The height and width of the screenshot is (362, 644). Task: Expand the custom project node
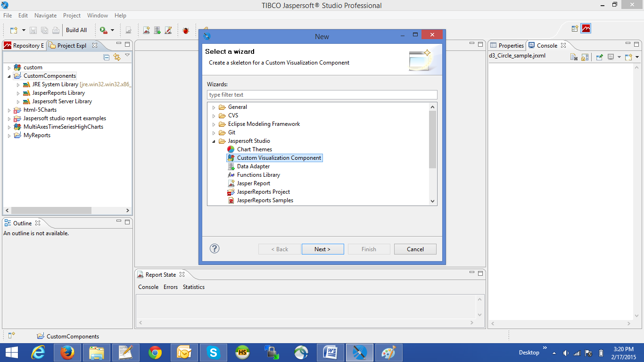tap(9, 67)
